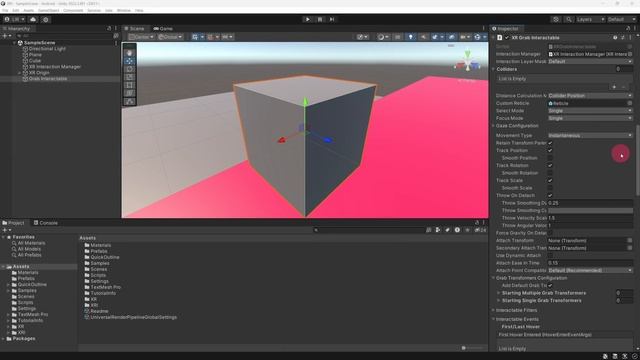
Task: Open the global Search magnifier
Action: [569, 19]
